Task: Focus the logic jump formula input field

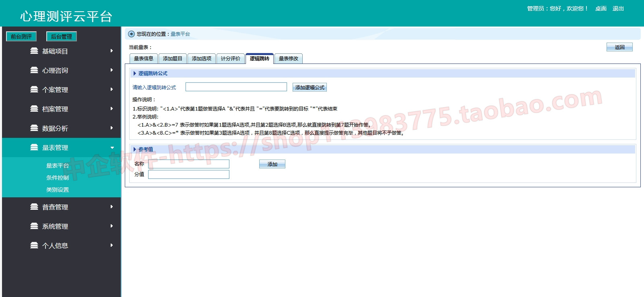Action: [x=236, y=87]
